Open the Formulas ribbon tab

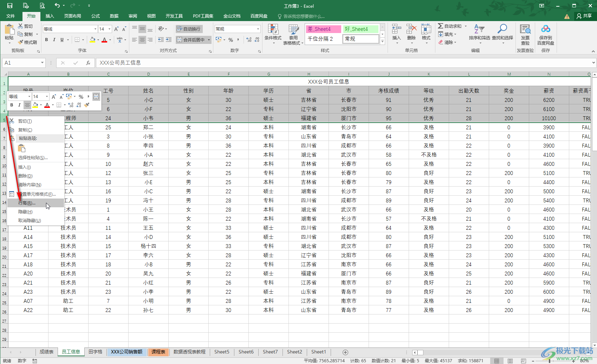tap(96, 16)
